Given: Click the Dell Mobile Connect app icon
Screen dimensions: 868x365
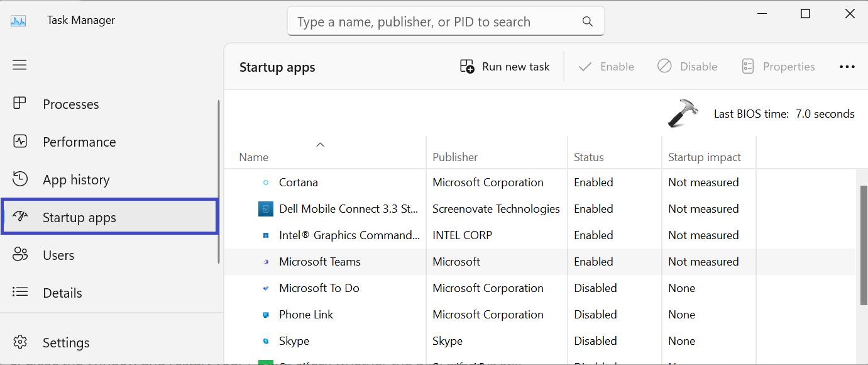Looking at the screenshot, I should 266,209.
